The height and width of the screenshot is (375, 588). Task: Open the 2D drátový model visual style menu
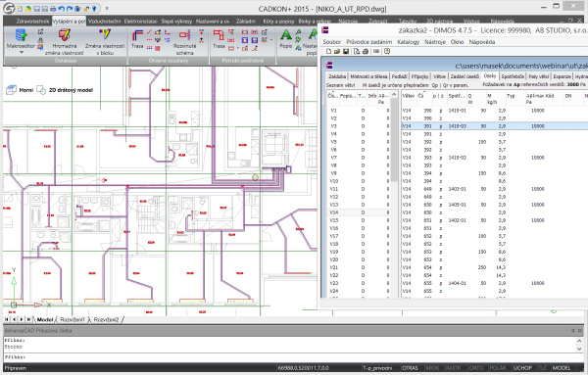click(71, 90)
